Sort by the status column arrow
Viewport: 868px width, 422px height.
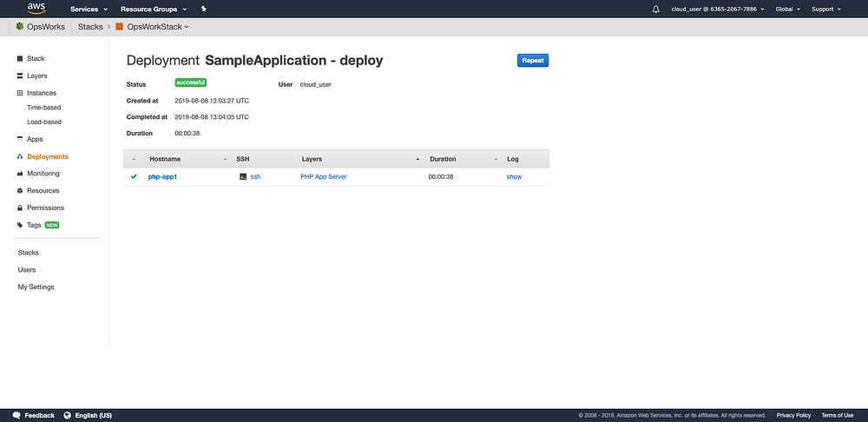134,160
